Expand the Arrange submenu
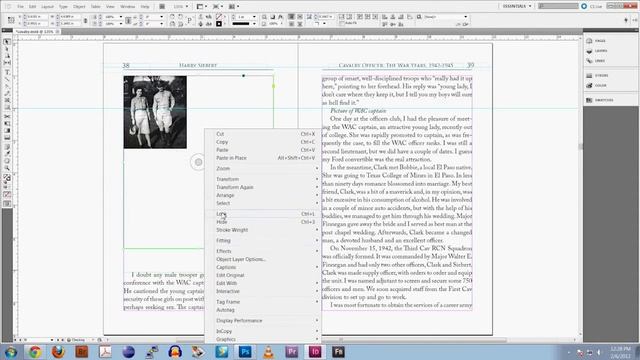The image size is (640, 360). coord(263,195)
